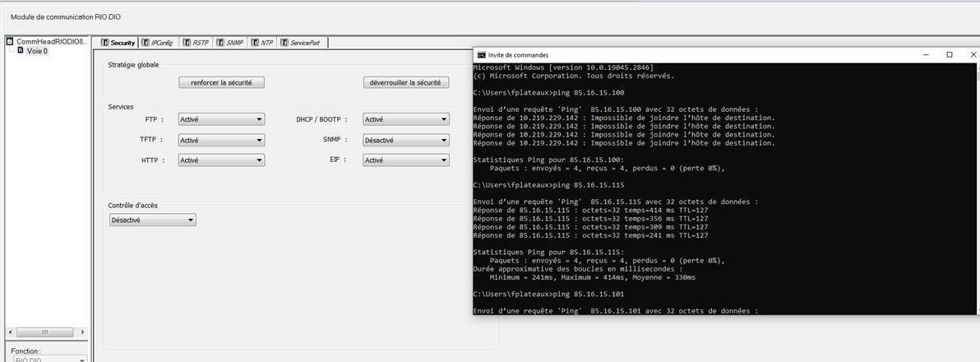The width and height of the screenshot is (980, 362).
Task: Click the 'EIP :' label
Action: point(338,160)
